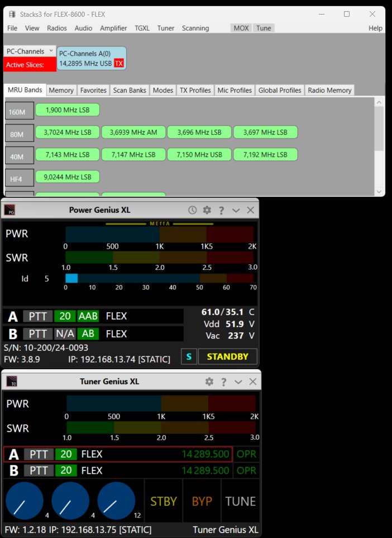
Task: Collapse Power Genius XL panel chevron
Action: click(x=236, y=210)
